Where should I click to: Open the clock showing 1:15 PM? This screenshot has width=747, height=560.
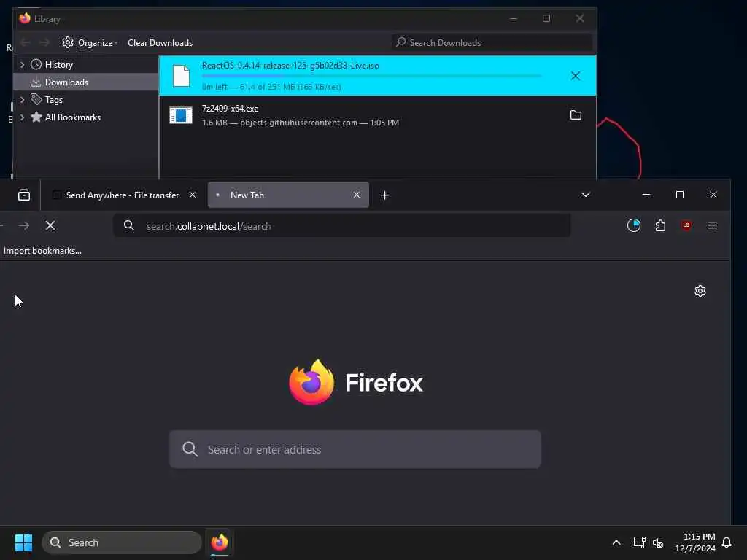pos(695,542)
